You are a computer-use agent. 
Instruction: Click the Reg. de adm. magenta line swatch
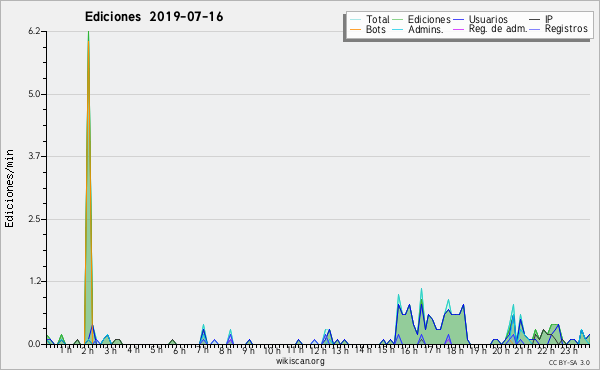[458, 29]
